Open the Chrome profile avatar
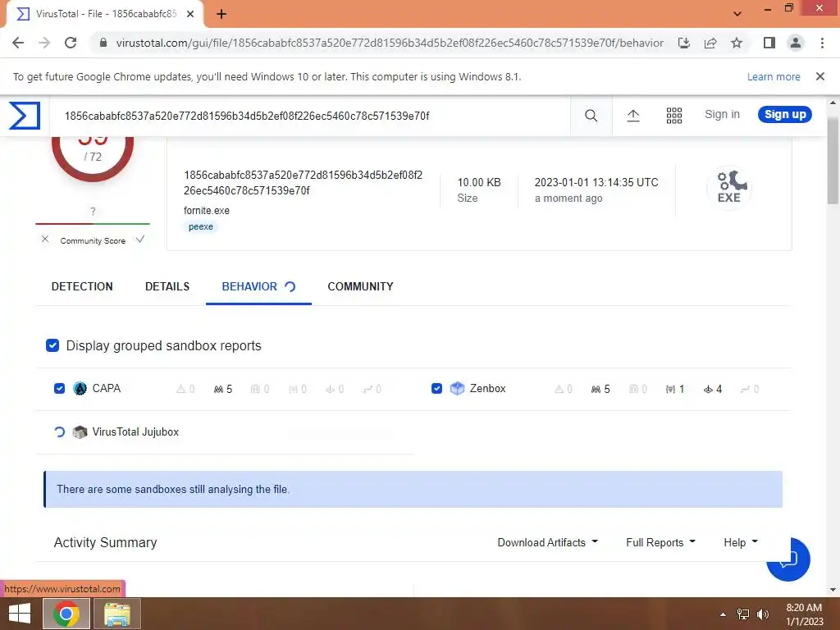Image resolution: width=840 pixels, height=630 pixels. coord(796,43)
